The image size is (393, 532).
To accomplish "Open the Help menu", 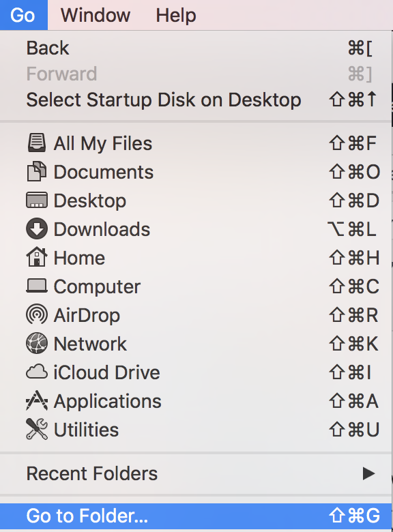I will coord(176,15).
